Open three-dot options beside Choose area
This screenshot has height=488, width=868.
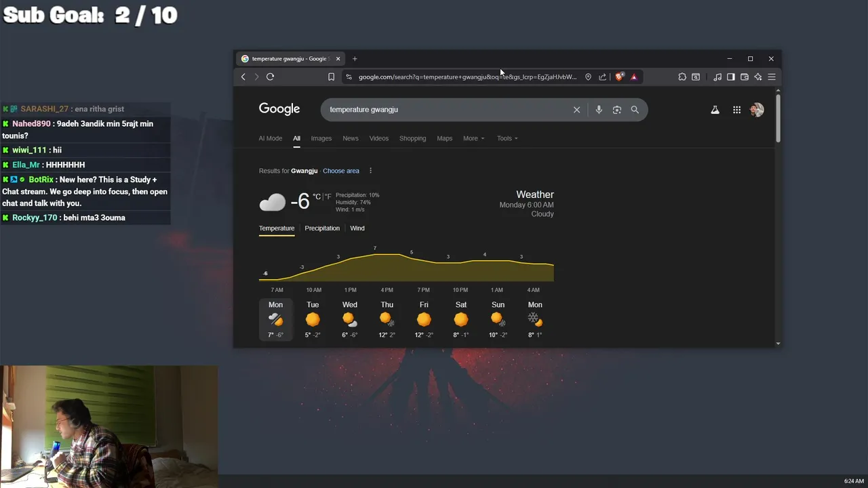370,171
